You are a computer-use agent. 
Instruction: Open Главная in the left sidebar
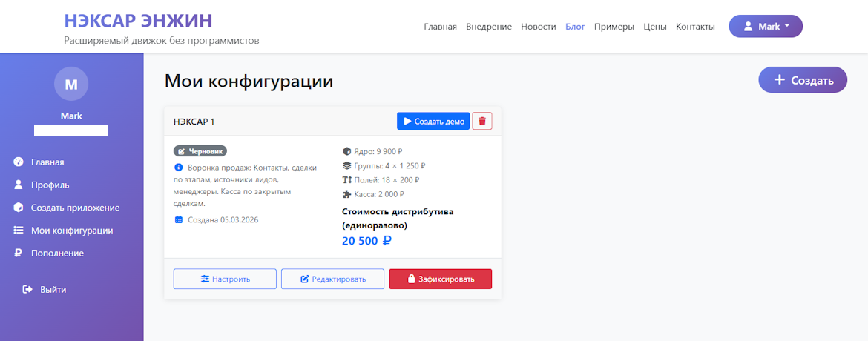(47, 162)
